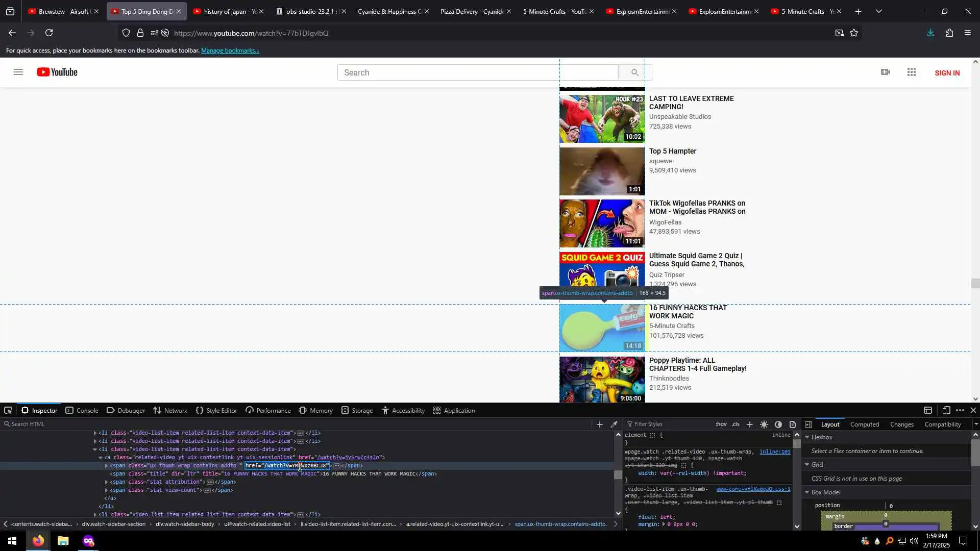Click the Manage bookmarks link

230,51
